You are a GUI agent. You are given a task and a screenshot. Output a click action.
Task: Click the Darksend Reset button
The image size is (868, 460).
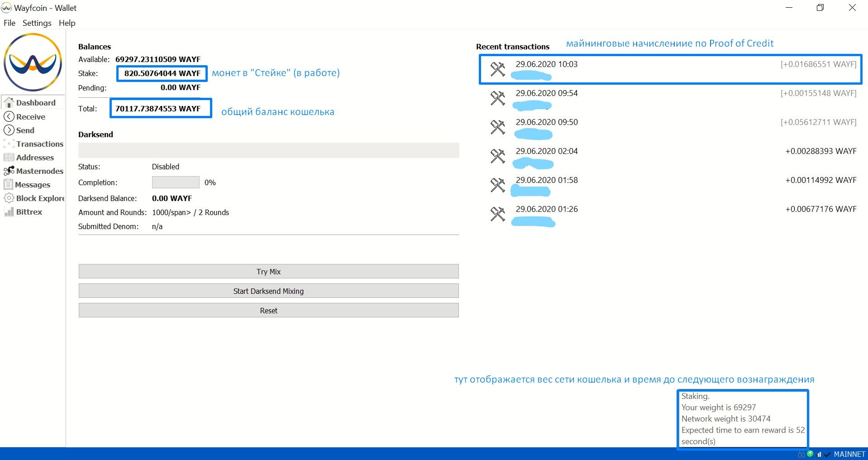click(x=269, y=311)
